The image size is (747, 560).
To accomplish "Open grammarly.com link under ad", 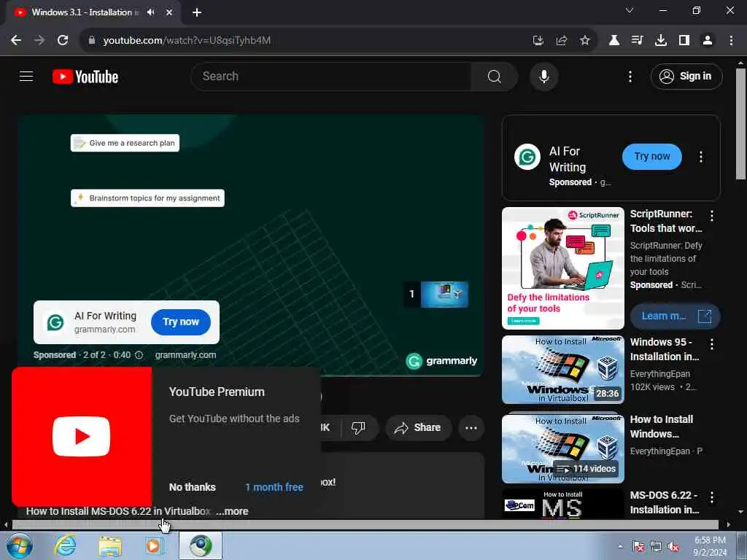I will (185, 355).
